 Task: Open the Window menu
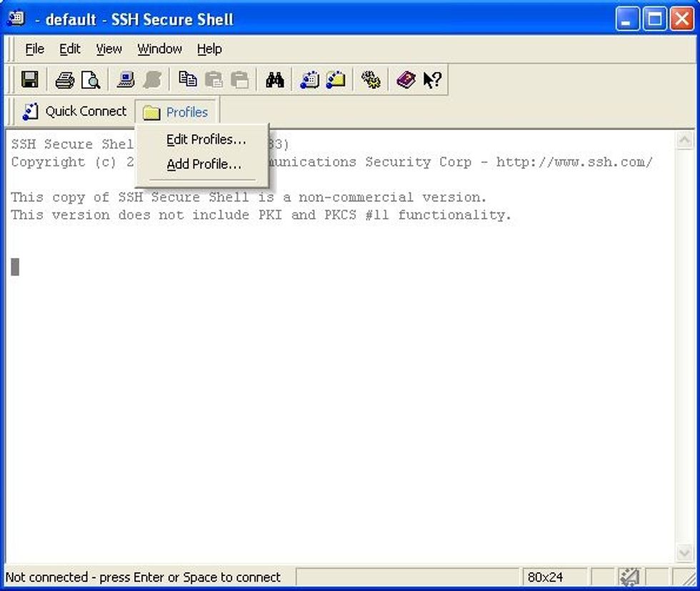click(x=159, y=49)
